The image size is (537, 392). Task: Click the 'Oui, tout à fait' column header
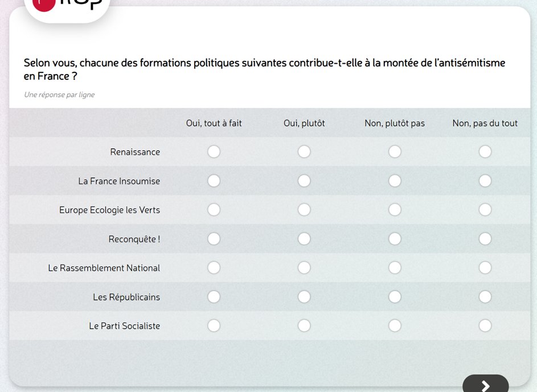click(x=214, y=124)
